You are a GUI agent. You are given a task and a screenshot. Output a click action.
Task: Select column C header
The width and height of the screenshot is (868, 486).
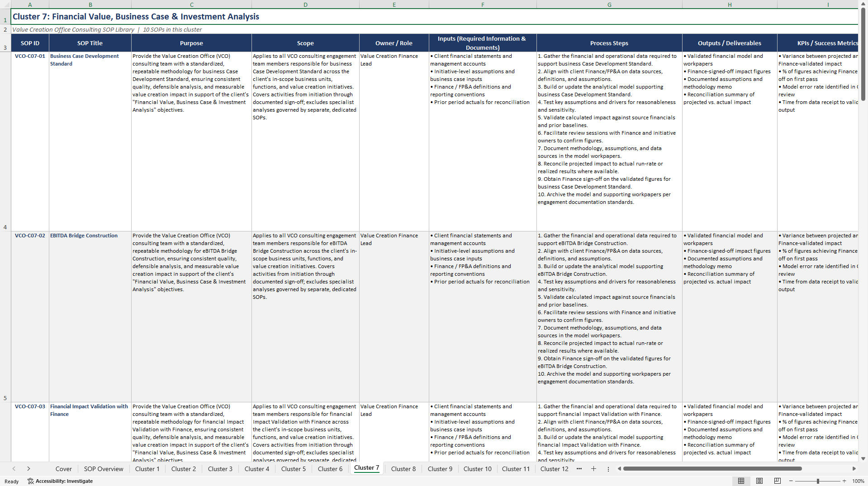(x=191, y=5)
